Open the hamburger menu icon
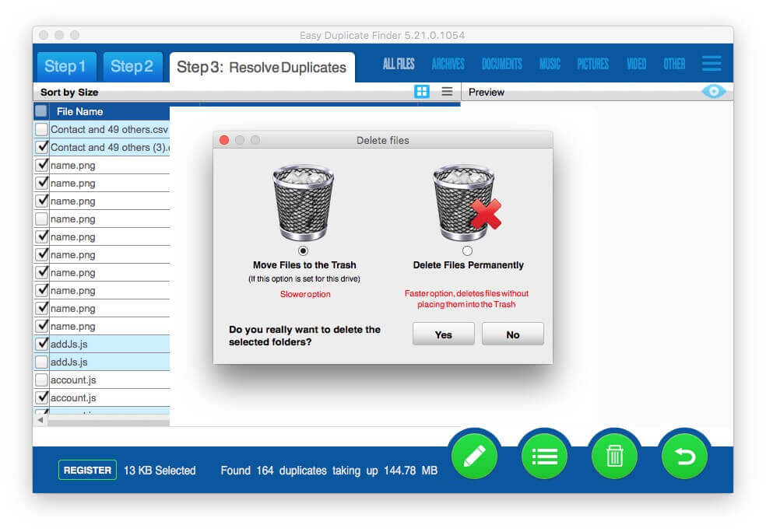Image resolution: width=766 pixels, height=532 pixels. coord(711,64)
